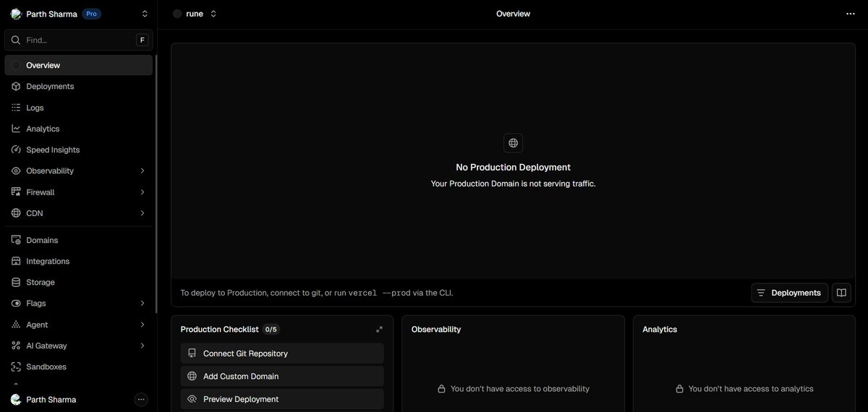Click the Analytics card heading
Viewport: 868px width, 412px height.
coord(660,330)
